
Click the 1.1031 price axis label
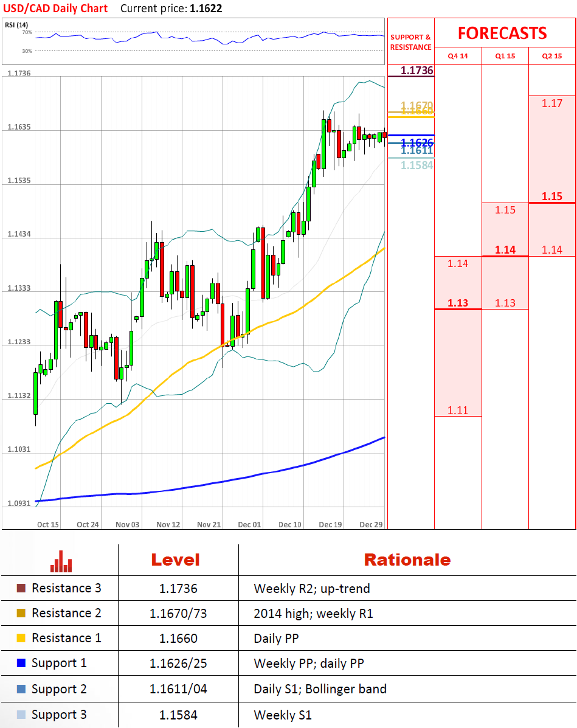(x=19, y=449)
